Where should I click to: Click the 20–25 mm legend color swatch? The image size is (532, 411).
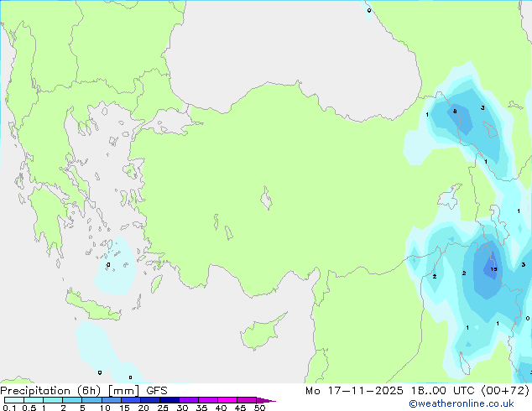[149, 400]
